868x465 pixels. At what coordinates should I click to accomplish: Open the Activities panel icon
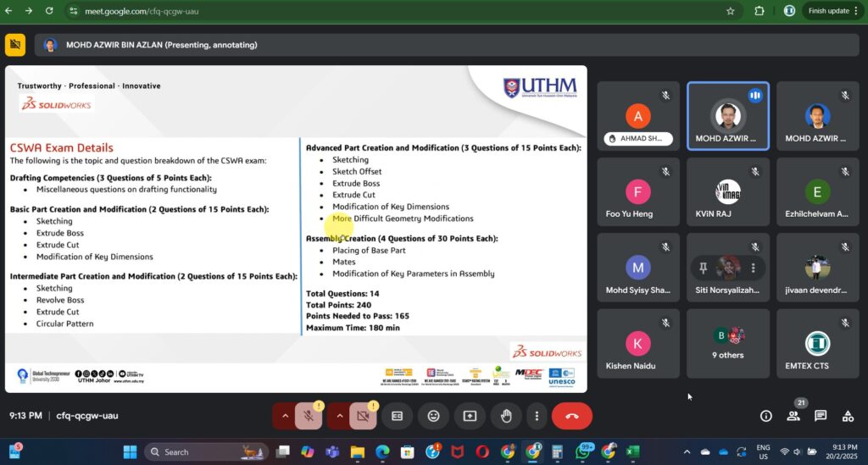pos(848,416)
